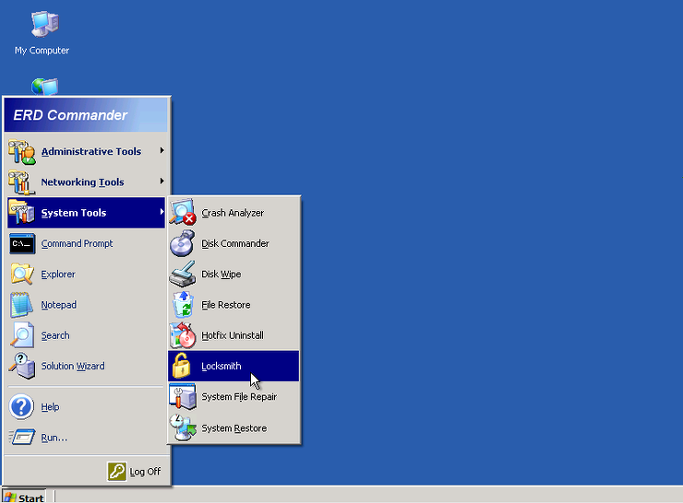Open Explorer from the start menu

coord(86,274)
